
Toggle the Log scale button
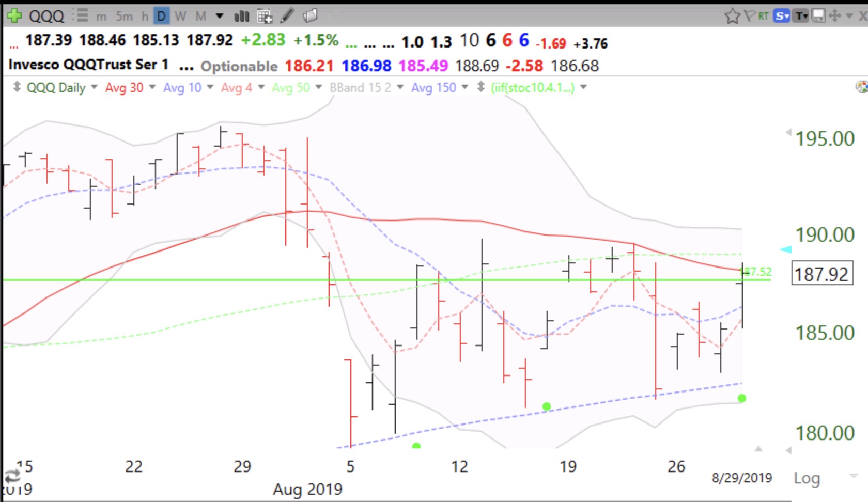[807, 478]
